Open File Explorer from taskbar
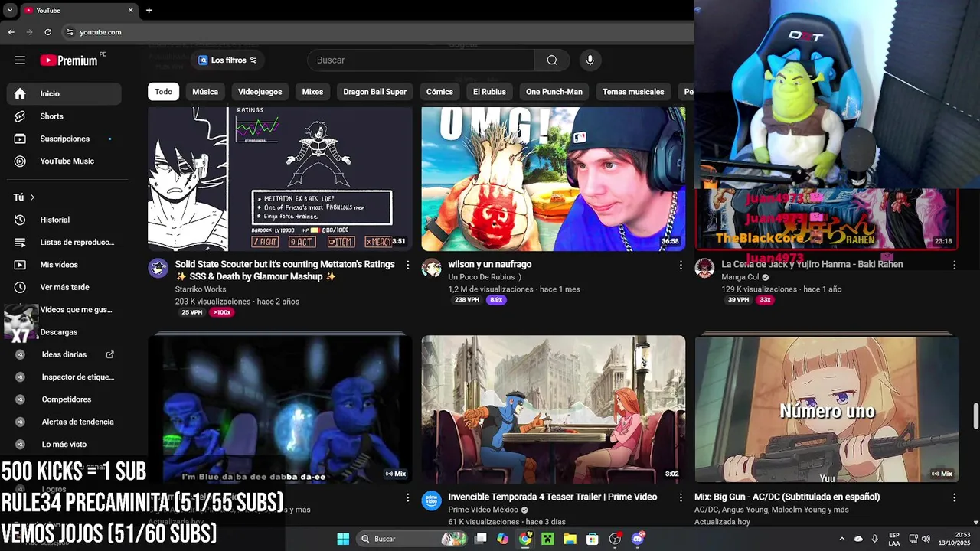Screen dimensions: 980x551 tap(570, 539)
